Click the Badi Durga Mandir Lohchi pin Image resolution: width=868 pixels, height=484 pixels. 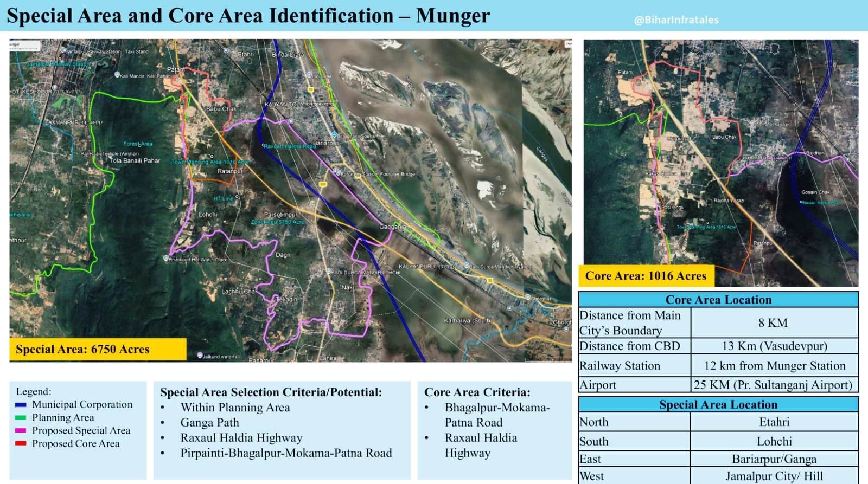pos(328,272)
